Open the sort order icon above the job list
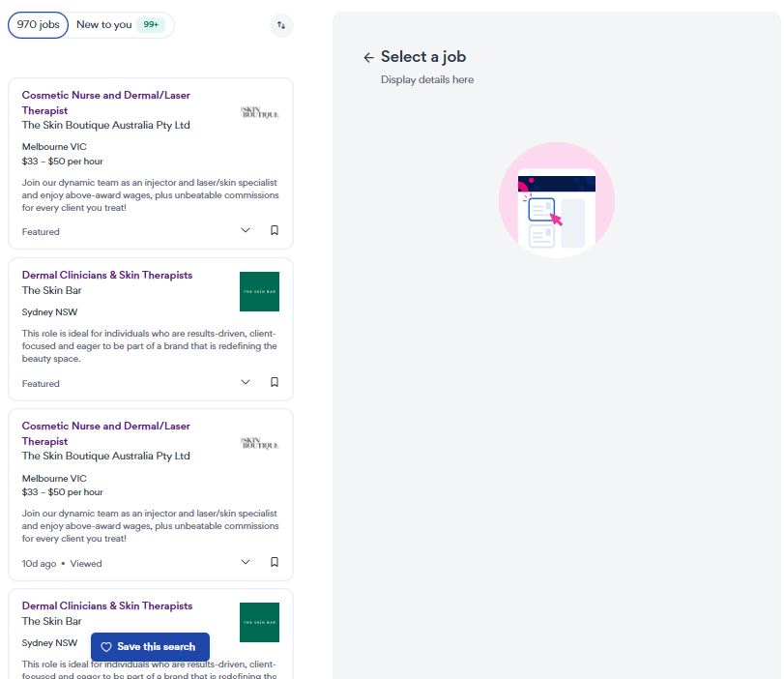Image resolution: width=784 pixels, height=679 pixels. coord(281,25)
